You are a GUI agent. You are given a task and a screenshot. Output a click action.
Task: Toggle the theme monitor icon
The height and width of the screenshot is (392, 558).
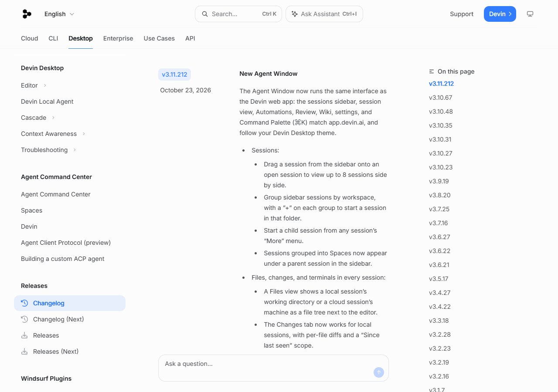pos(530,14)
